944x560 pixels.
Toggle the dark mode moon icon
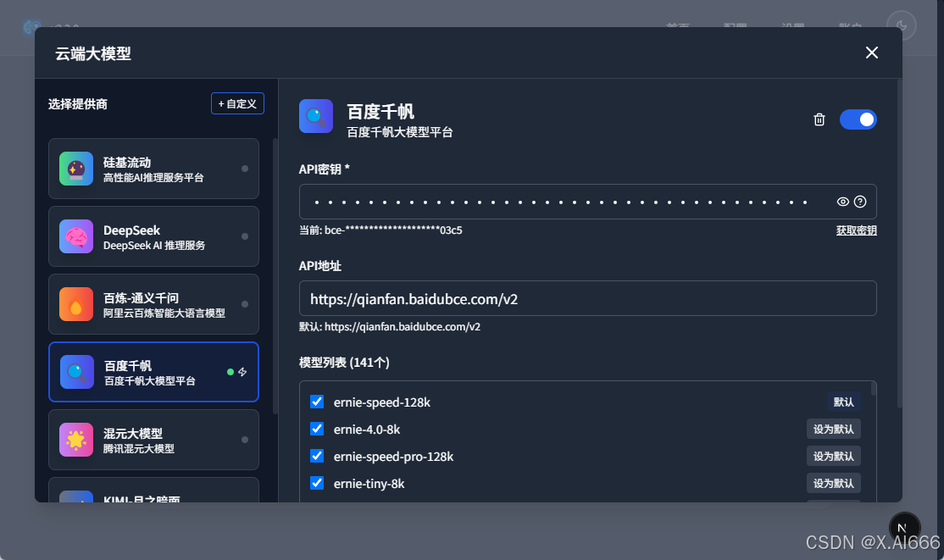(x=902, y=26)
